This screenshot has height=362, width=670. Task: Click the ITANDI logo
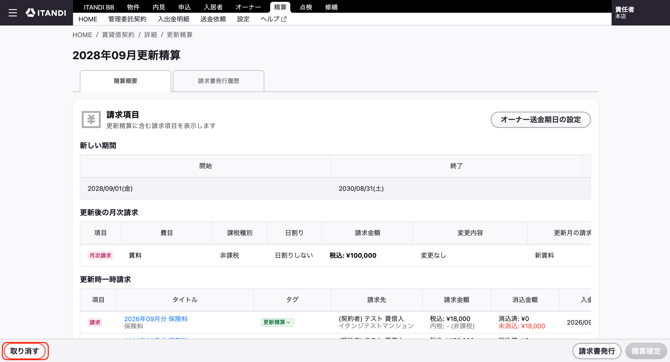coord(46,13)
